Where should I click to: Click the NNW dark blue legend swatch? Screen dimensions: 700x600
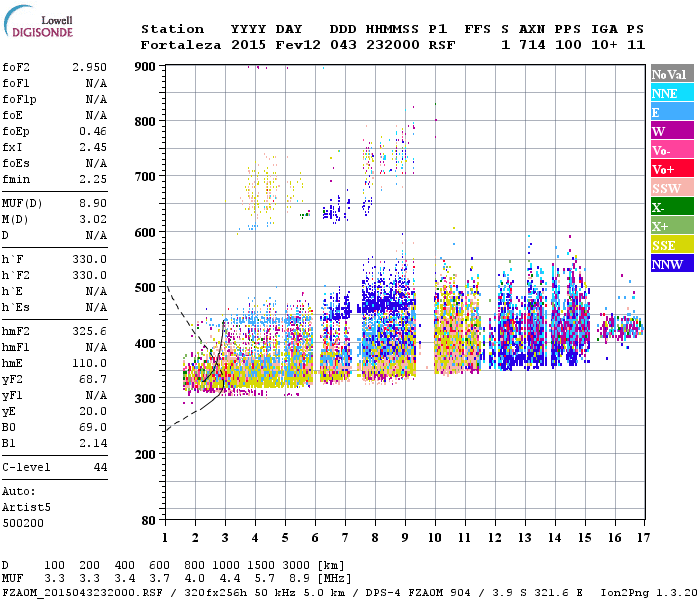pyautogui.click(x=672, y=263)
